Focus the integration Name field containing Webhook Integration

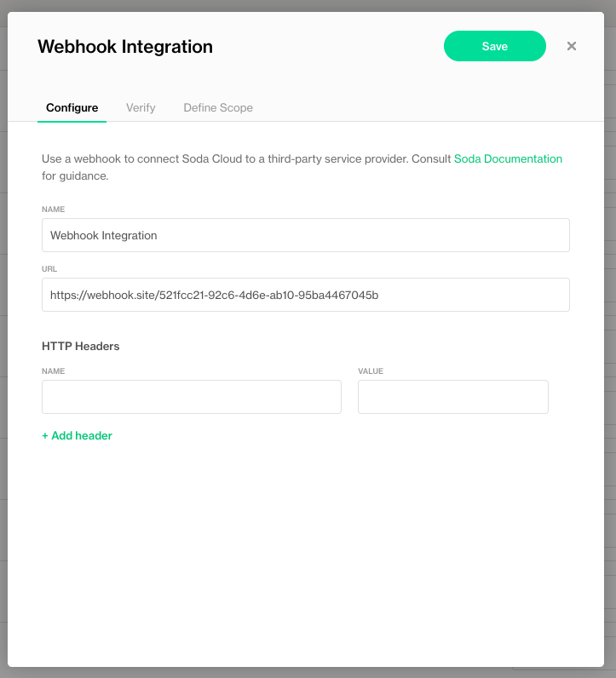click(x=305, y=235)
